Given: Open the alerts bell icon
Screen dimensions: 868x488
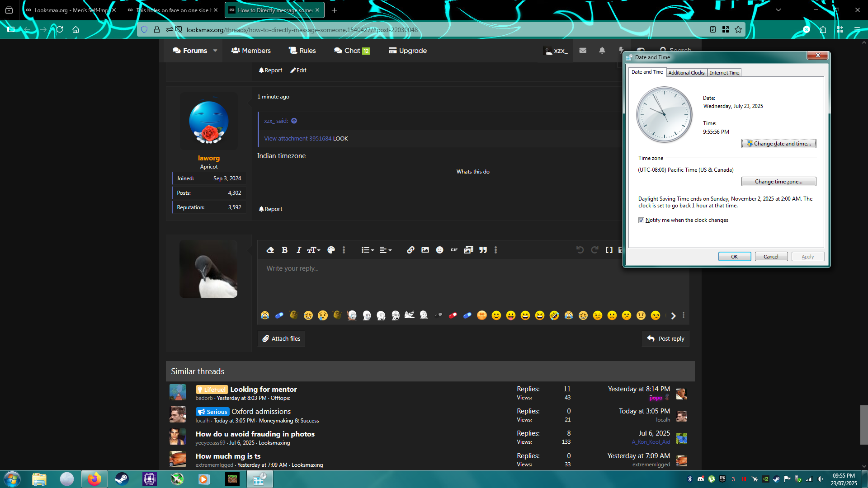Looking at the screenshot, I should 602,51.
